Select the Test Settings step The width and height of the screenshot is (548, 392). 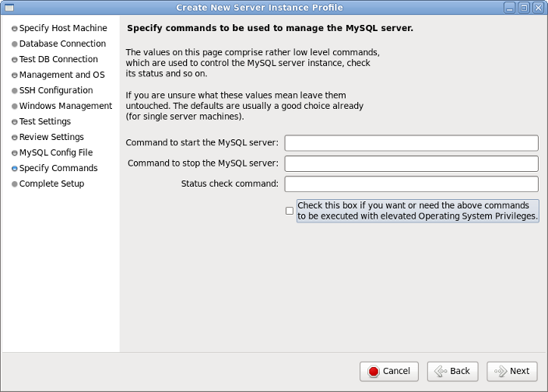click(x=45, y=121)
